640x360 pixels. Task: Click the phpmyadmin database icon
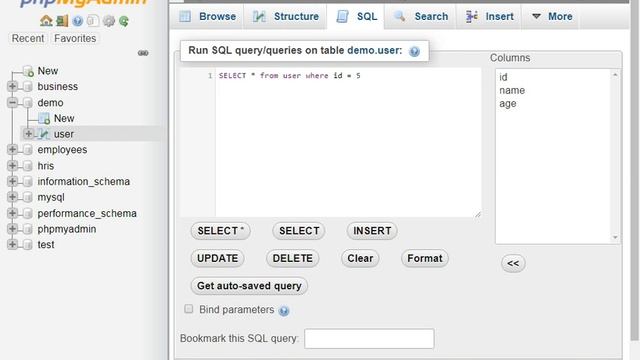point(28,229)
